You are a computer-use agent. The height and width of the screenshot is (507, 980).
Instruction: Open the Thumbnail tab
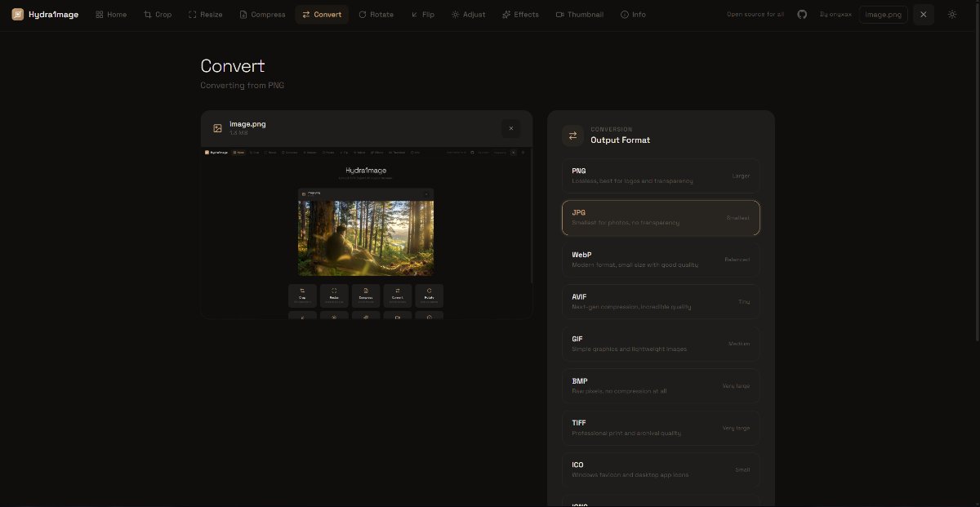(x=579, y=15)
